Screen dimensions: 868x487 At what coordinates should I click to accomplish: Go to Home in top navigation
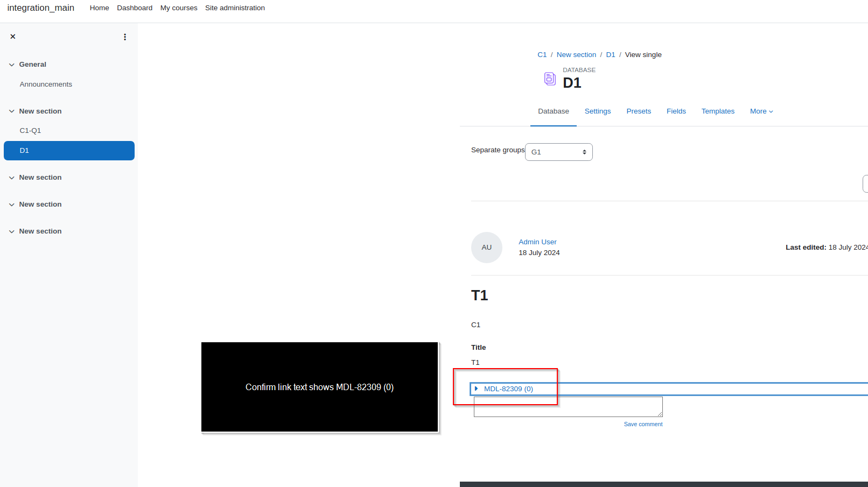pos(100,8)
